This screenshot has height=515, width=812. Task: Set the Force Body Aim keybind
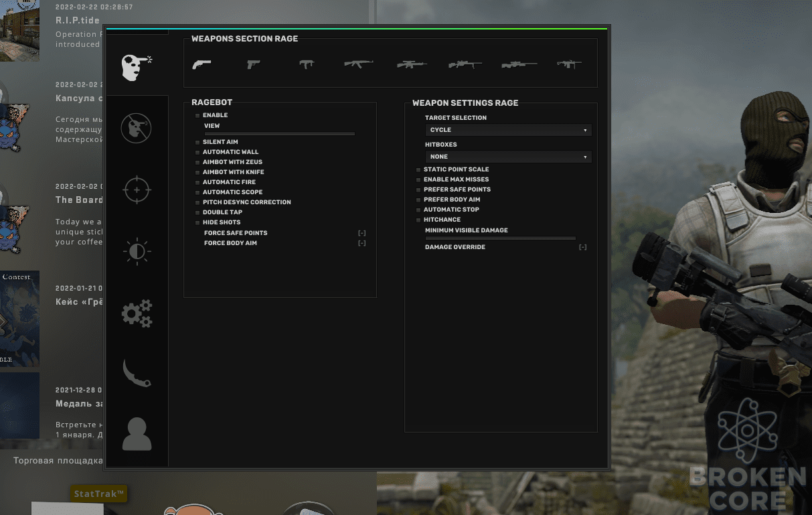pyautogui.click(x=362, y=243)
